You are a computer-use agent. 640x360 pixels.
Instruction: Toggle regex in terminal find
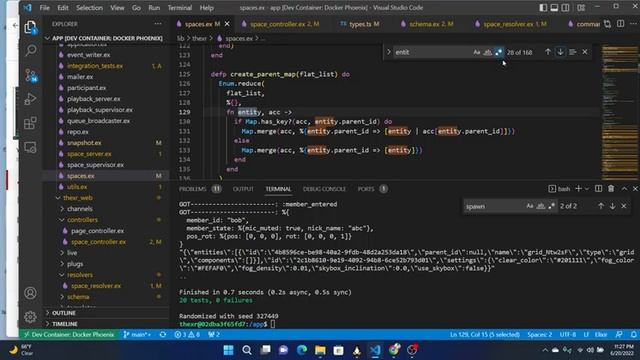coord(551,206)
